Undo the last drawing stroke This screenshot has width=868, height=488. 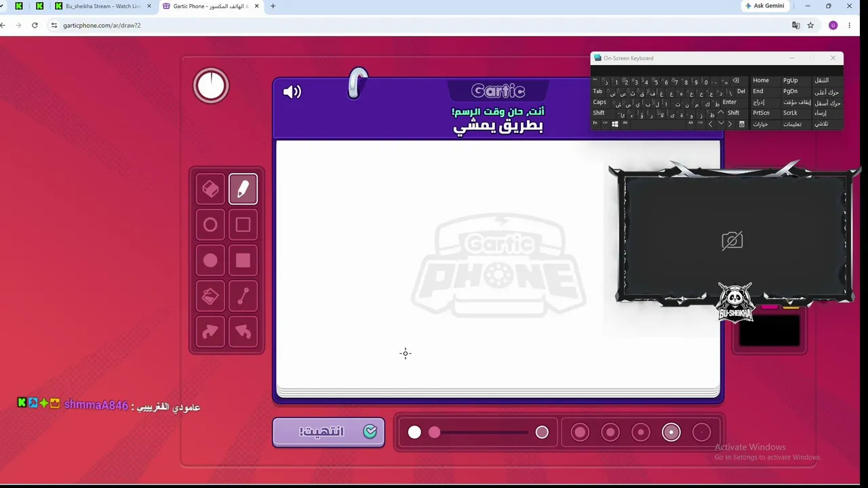[x=243, y=331]
